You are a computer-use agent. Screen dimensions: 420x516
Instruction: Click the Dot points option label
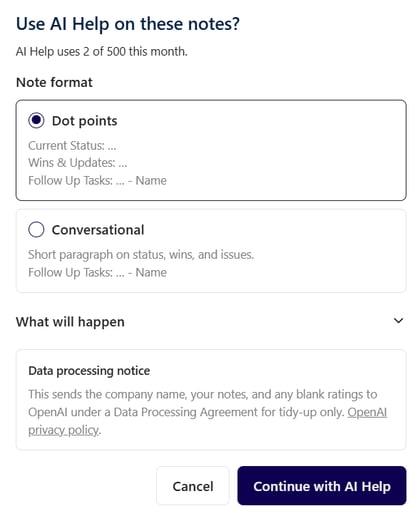tap(84, 121)
